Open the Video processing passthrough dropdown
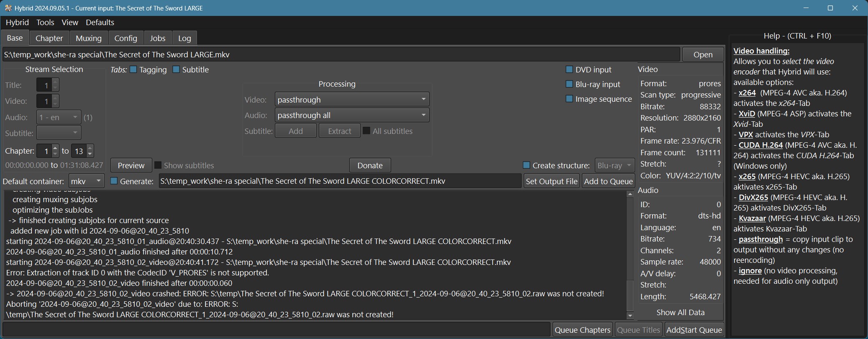The width and height of the screenshot is (868, 339). pyautogui.click(x=352, y=100)
